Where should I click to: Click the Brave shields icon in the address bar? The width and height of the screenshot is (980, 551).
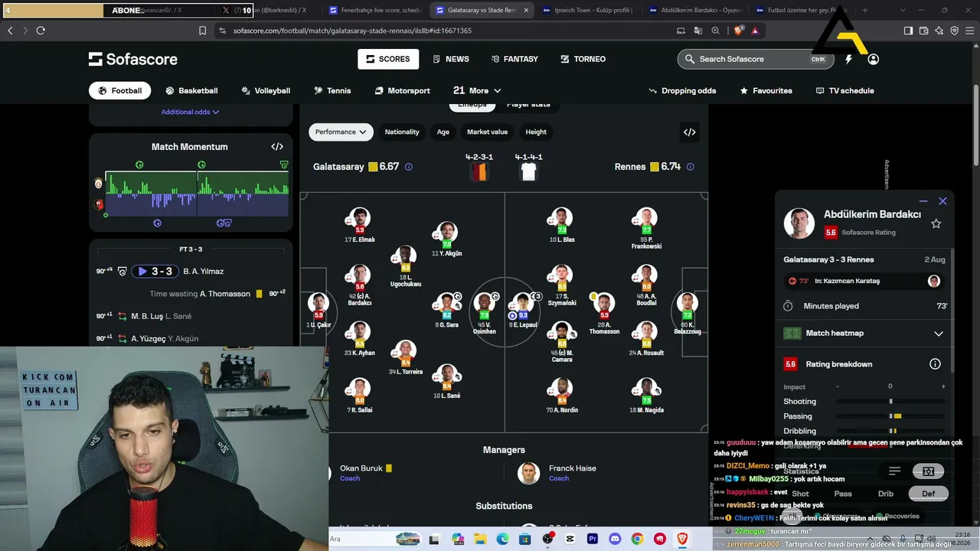tap(738, 31)
